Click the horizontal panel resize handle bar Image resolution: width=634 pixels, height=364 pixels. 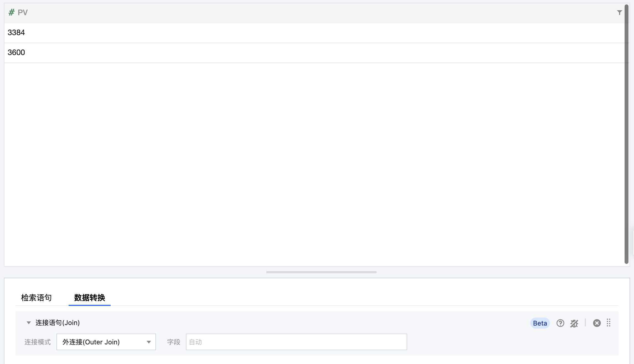coord(321,272)
